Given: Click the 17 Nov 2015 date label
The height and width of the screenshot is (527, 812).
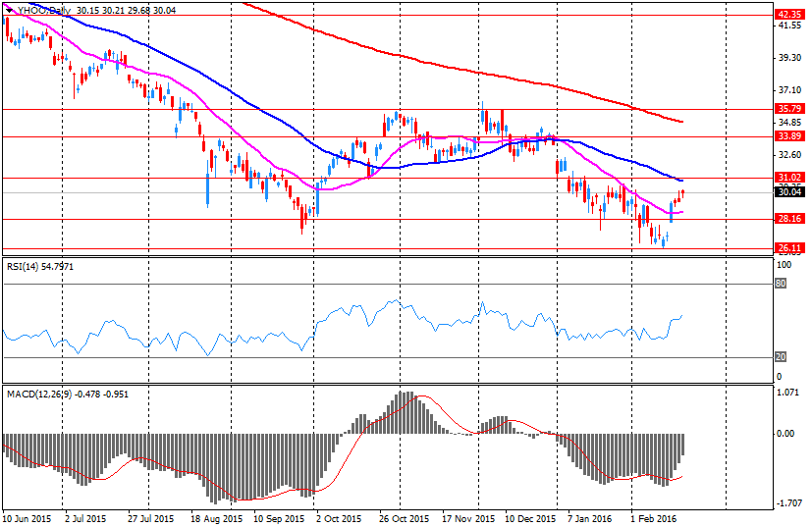Looking at the screenshot, I should point(468,519).
